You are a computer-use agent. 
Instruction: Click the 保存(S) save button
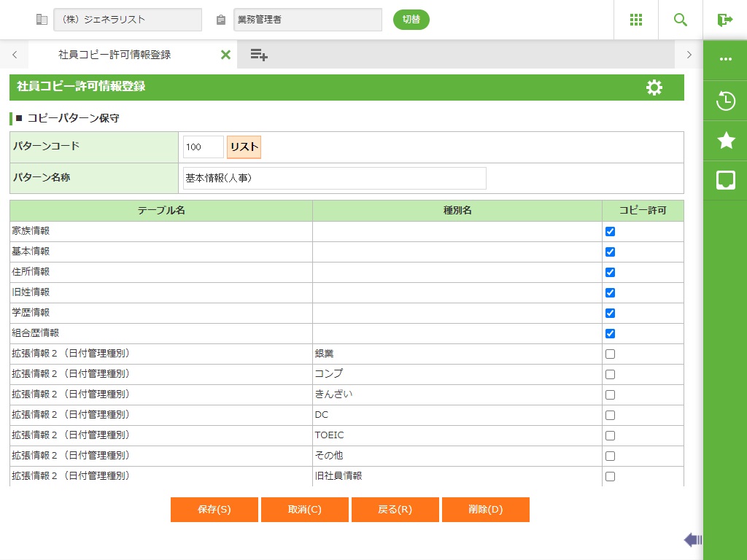click(214, 510)
